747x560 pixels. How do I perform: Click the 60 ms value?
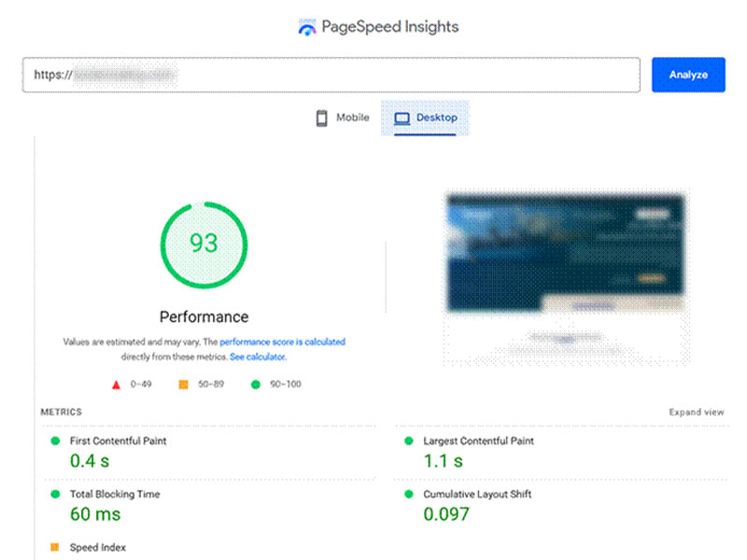[x=95, y=514]
